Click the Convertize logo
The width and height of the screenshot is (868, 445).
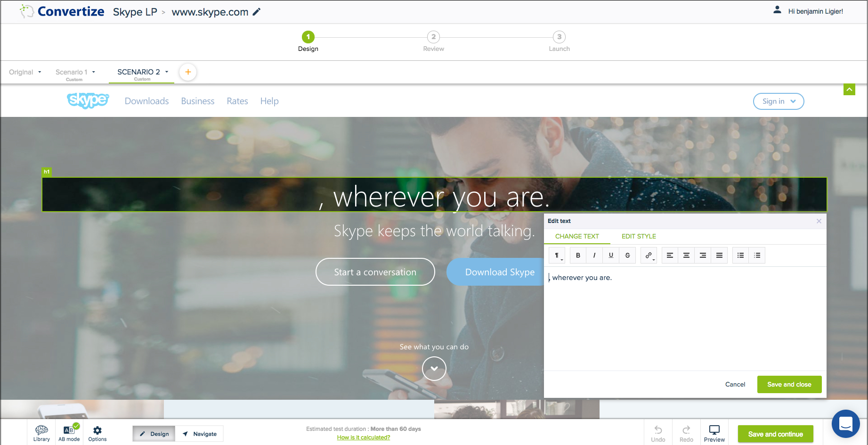62,11
